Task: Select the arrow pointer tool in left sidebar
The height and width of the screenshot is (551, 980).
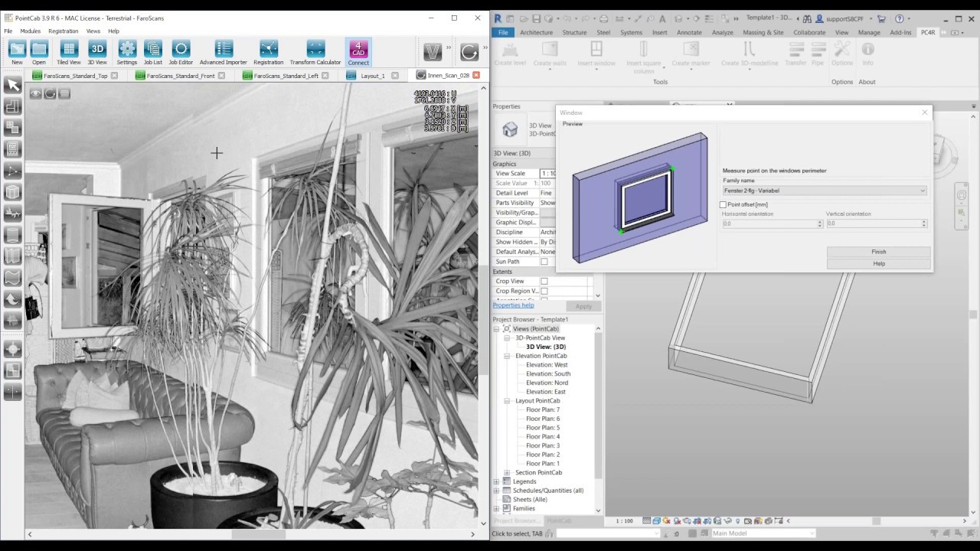Action: point(13,85)
